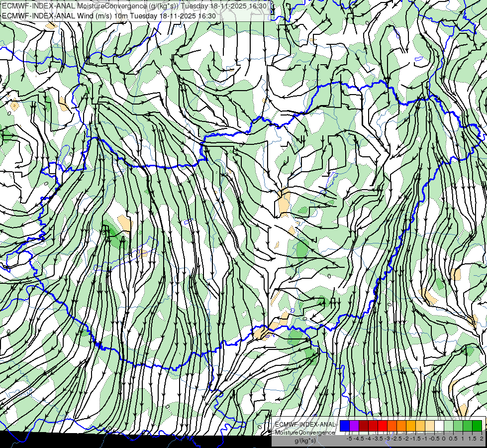This screenshot has width=487, height=448.
Task: Select the legend swatch between -2 and -1.5
Action: (x=411, y=426)
